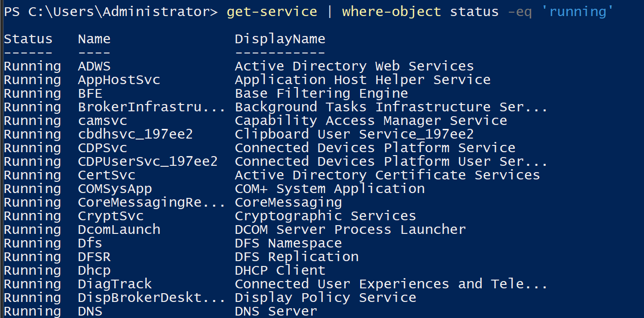
Task: Click the 'Cryptographic Services' display name
Action: (325, 216)
